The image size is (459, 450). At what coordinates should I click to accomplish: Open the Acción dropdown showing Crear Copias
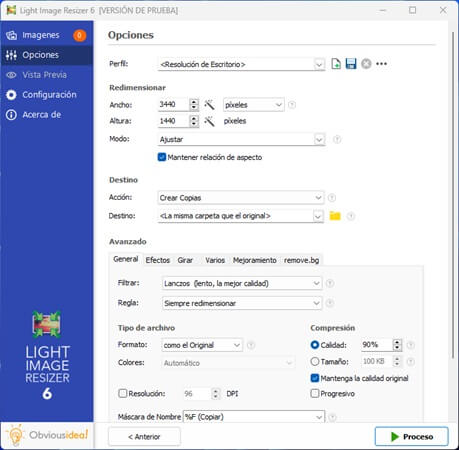[x=240, y=198]
